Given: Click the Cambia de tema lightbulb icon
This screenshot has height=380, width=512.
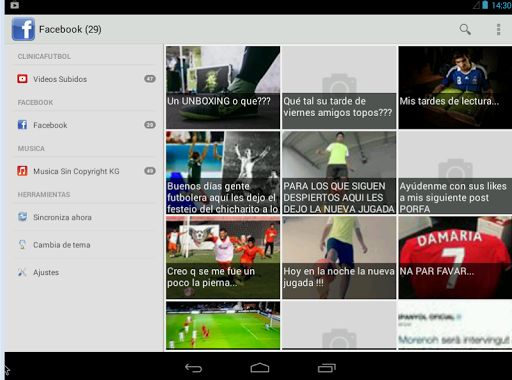Looking at the screenshot, I should (22, 245).
